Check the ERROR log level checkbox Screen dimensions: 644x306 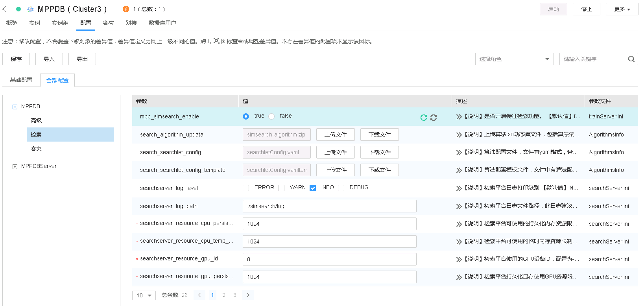pyautogui.click(x=246, y=188)
